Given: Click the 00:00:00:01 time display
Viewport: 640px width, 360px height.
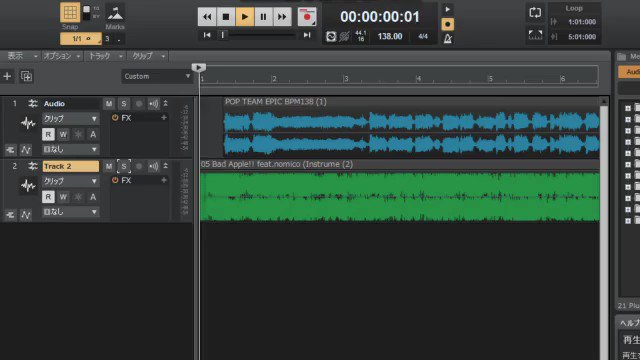Looking at the screenshot, I should click(380, 17).
